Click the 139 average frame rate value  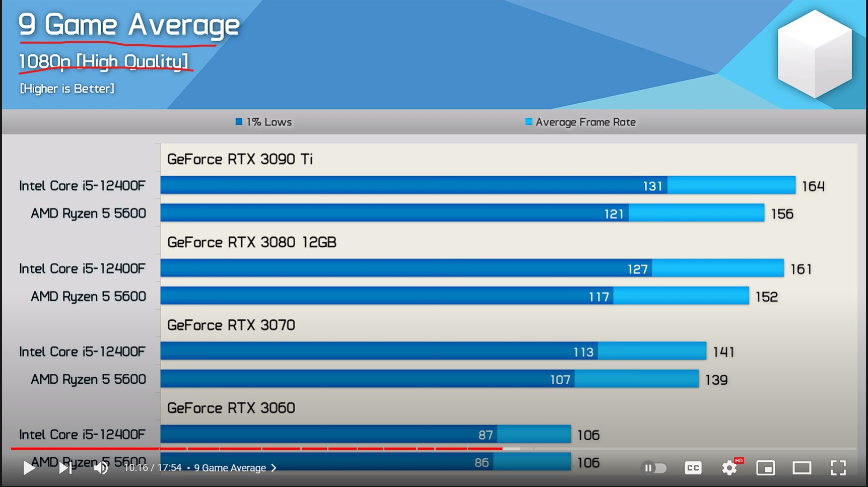716,380
